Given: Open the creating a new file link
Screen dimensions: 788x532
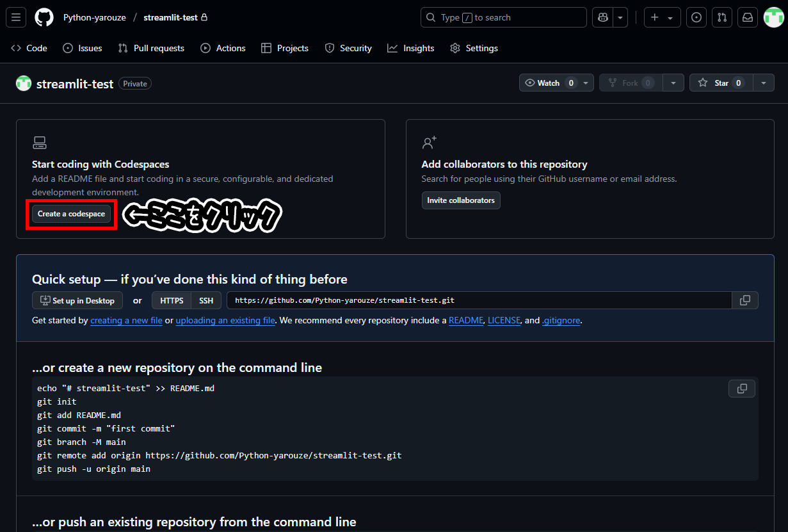Looking at the screenshot, I should coord(126,320).
